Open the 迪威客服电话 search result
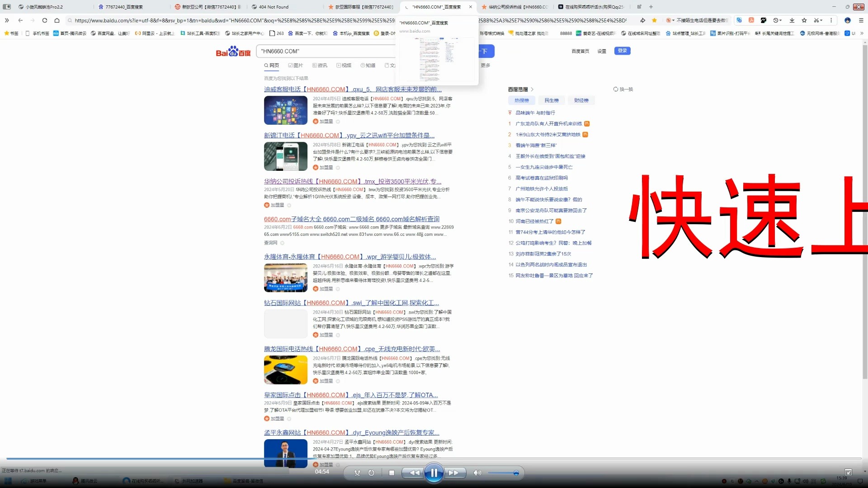This screenshot has width=868, height=488. 353,89
